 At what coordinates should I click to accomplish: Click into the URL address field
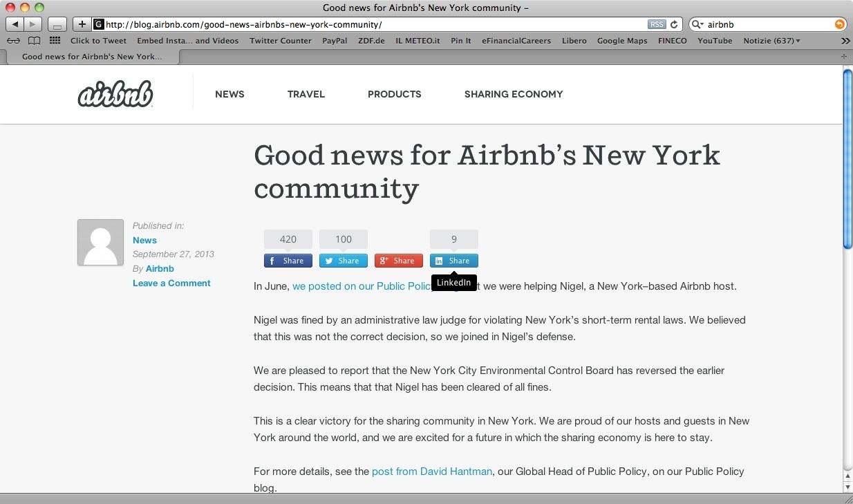373,24
